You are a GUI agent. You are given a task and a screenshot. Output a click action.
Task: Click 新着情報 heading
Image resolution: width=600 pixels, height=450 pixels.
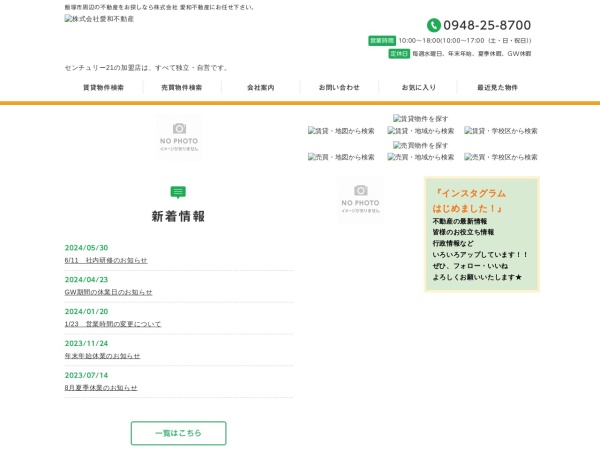point(178,216)
